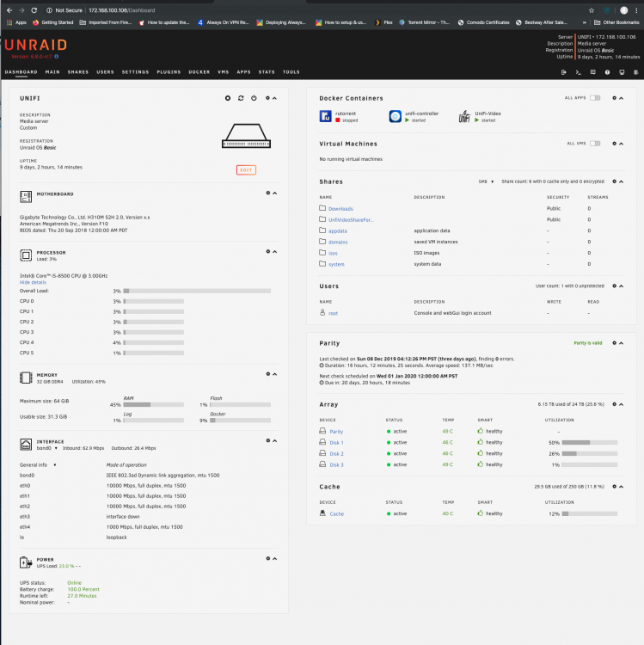Click the power shutdown icon in UNIFI panel
This screenshot has width=644, height=645.
[x=254, y=98]
